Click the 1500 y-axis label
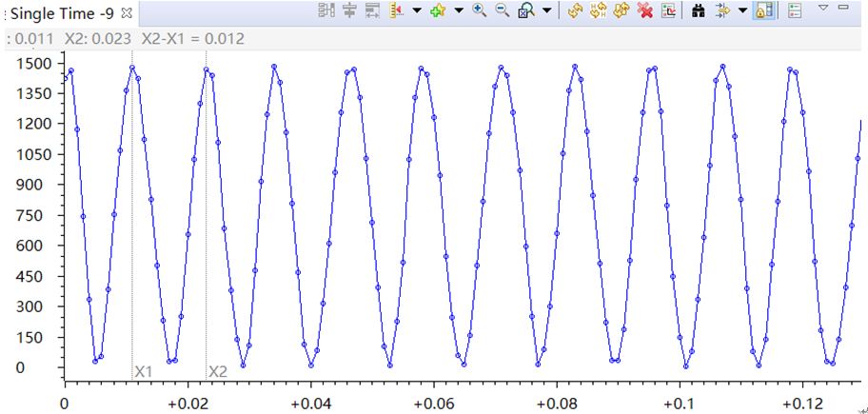 click(x=34, y=64)
